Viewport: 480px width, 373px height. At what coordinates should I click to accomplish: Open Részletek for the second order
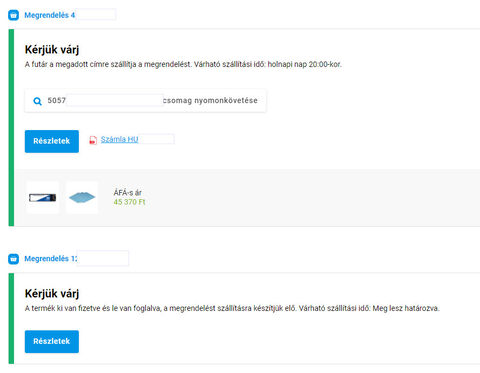52,342
